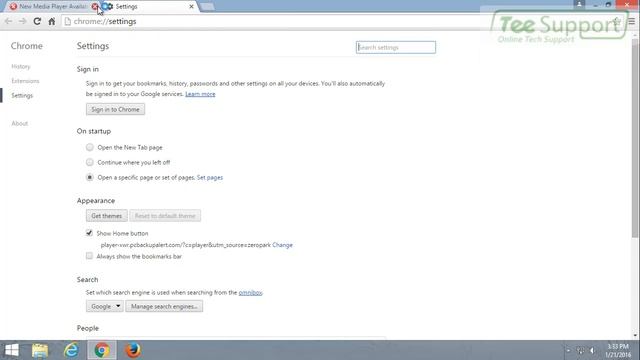Launch File Explorer from taskbar
The height and width of the screenshot is (360, 640).
tap(40, 350)
